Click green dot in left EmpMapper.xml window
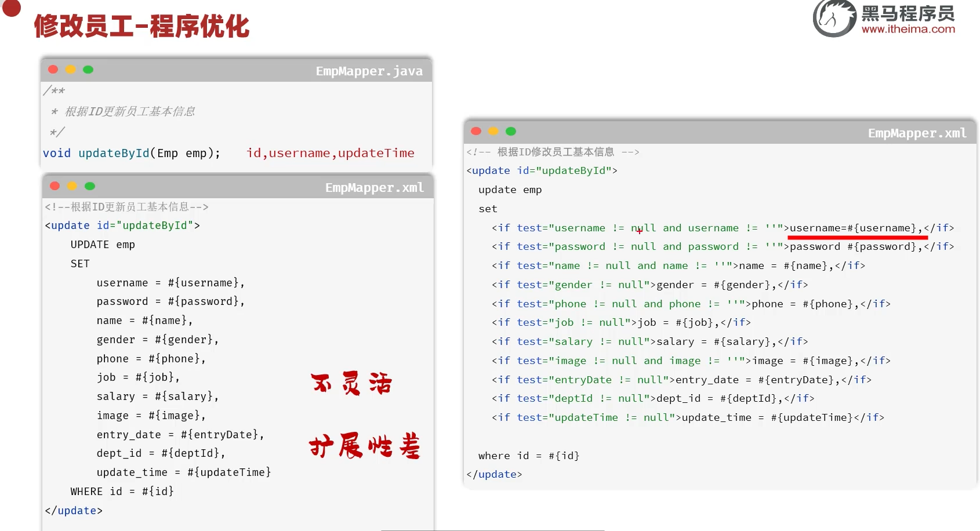 [90, 186]
